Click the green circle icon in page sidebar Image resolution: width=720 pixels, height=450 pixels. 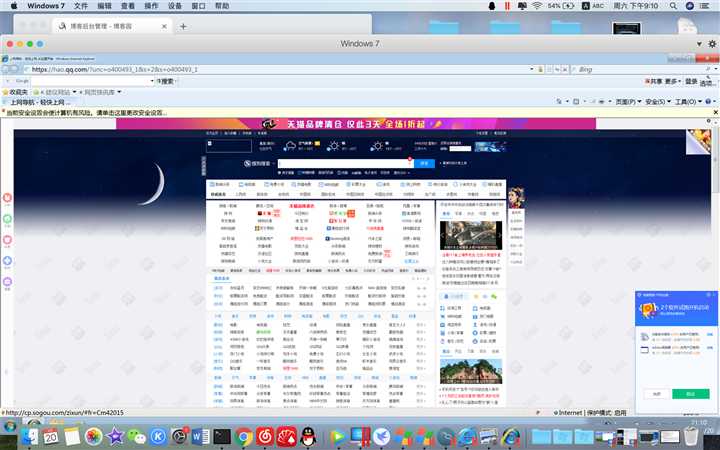click(7, 219)
